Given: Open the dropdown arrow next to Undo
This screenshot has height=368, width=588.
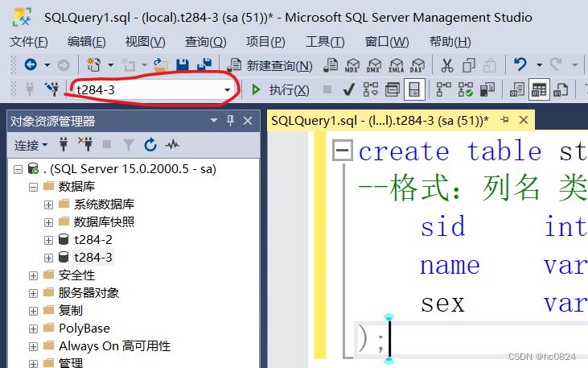Looking at the screenshot, I should click(539, 65).
